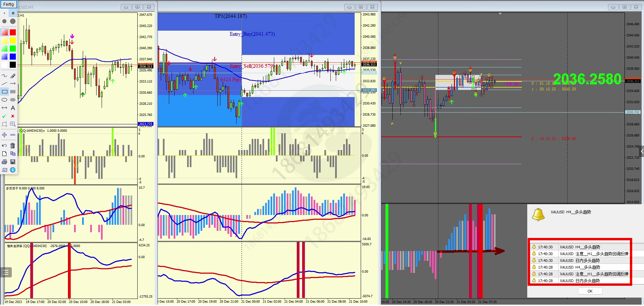Restore the right dark chart window
644x306 pixels.
pyautogui.click(x=624, y=7)
